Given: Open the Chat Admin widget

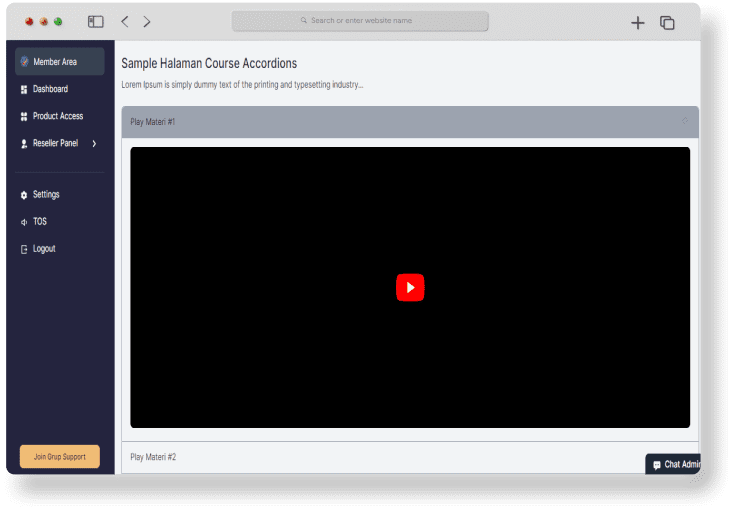Looking at the screenshot, I should tap(676, 465).
